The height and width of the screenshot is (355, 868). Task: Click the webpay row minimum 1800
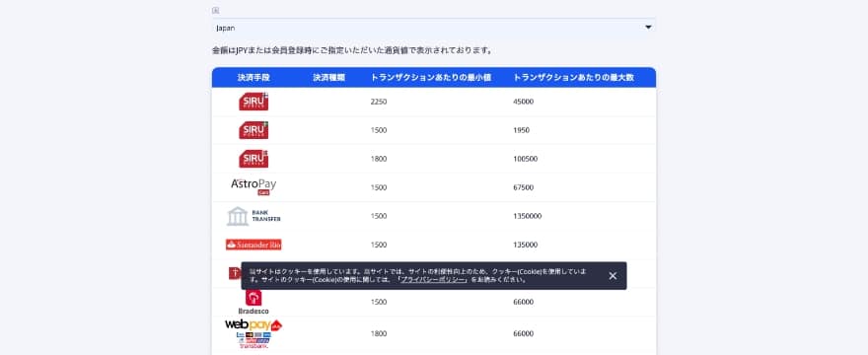[x=379, y=334]
